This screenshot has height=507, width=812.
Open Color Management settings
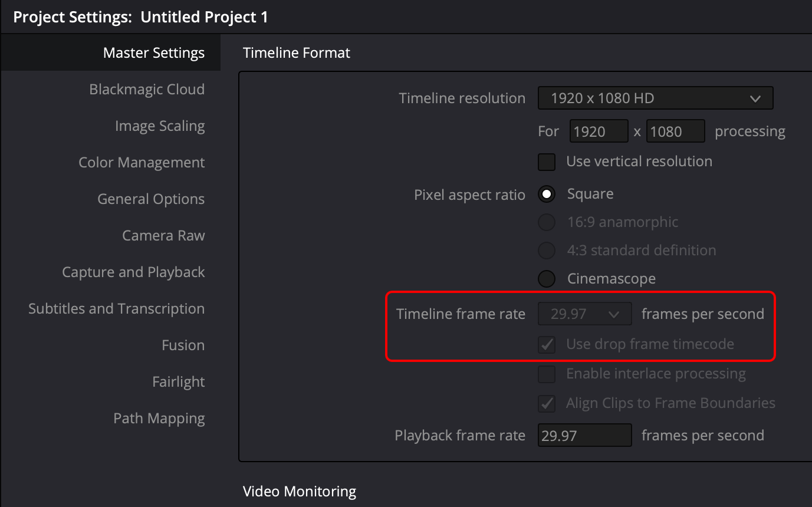coord(142,163)
